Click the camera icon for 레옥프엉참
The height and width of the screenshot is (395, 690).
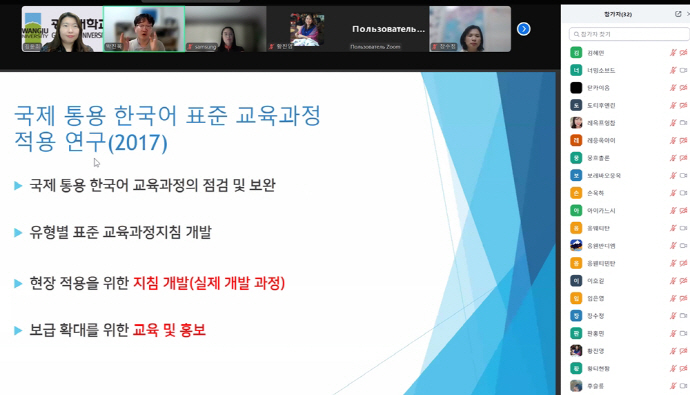(683, 123)
